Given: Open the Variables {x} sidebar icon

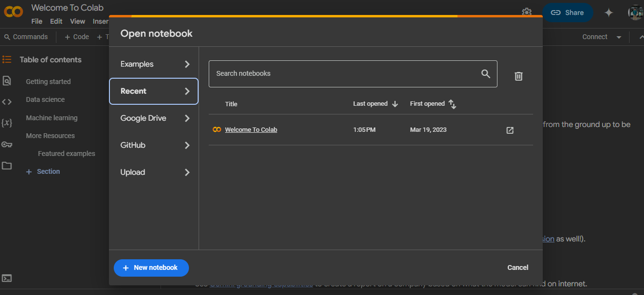Looking at the screenshot, I should click(x=7, y=123).
